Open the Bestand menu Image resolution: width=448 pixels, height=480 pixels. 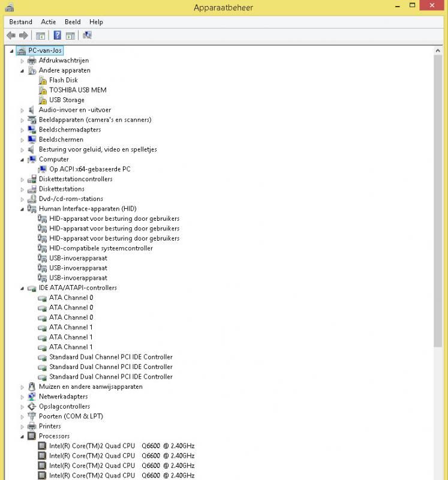pyautogui.click(x=20, y=22)
